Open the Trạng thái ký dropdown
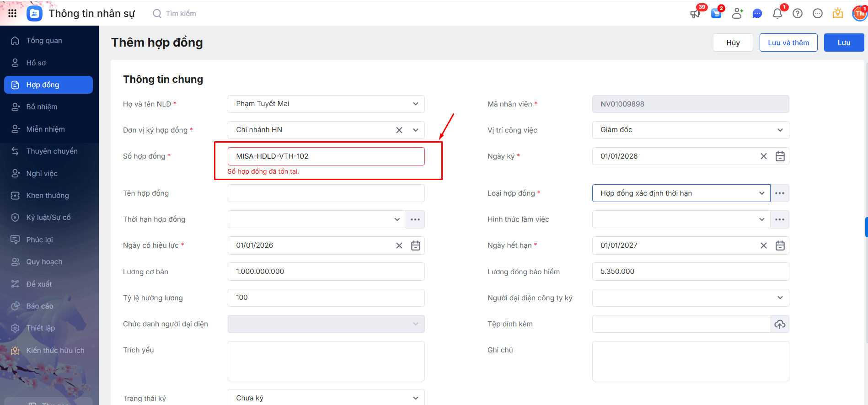 pos(415,398)
